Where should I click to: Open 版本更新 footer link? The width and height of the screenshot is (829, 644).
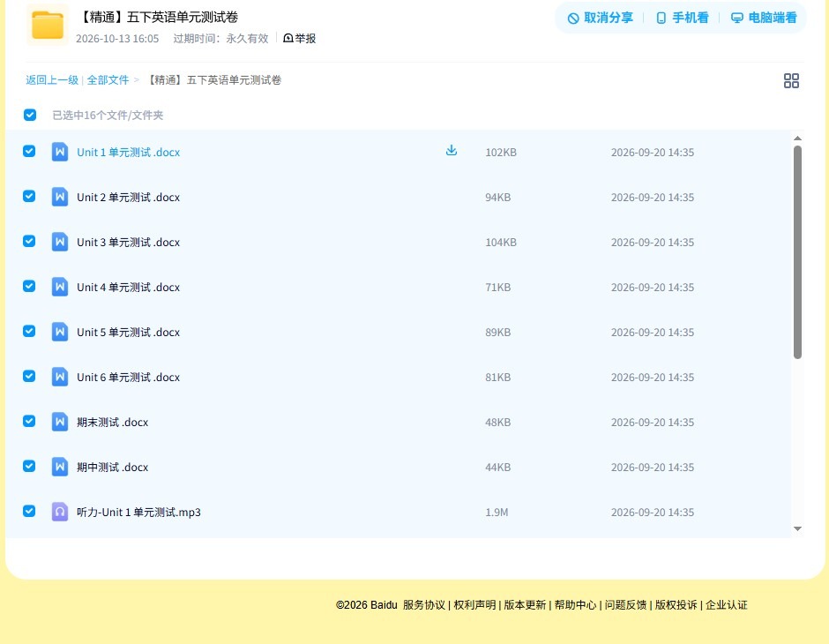[x=525, y=605]
